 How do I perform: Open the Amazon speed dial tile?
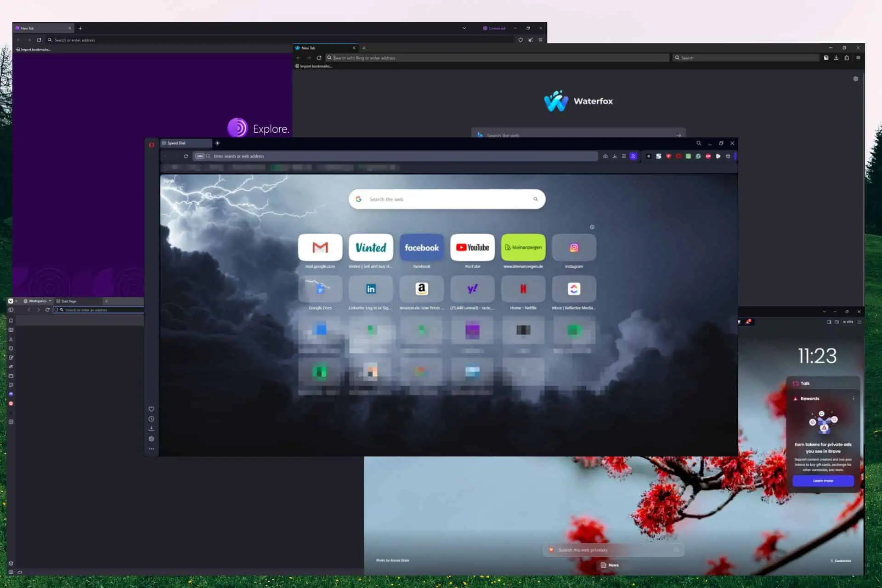click(422, 289)
